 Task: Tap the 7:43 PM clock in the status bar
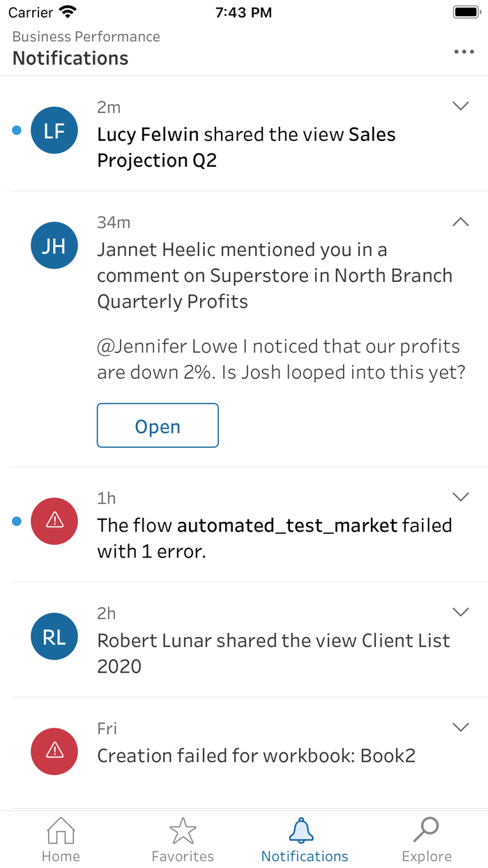point(243,11)
